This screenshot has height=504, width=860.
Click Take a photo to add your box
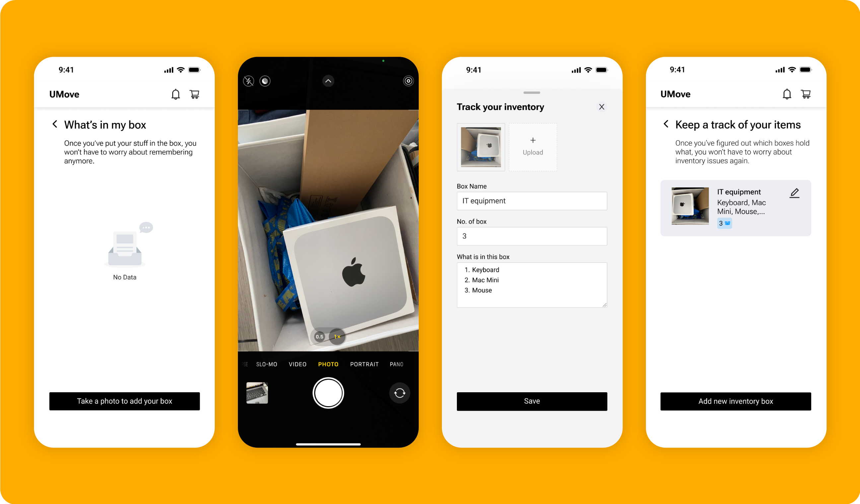coord(124,401)
